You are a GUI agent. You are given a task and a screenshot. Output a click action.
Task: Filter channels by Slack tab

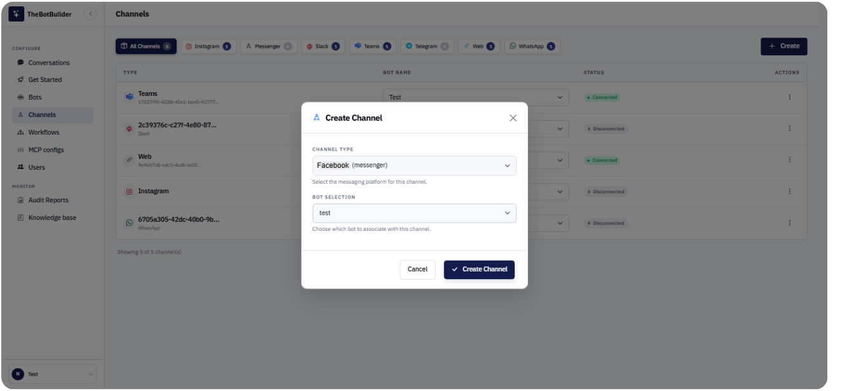[x=323, y=46]
